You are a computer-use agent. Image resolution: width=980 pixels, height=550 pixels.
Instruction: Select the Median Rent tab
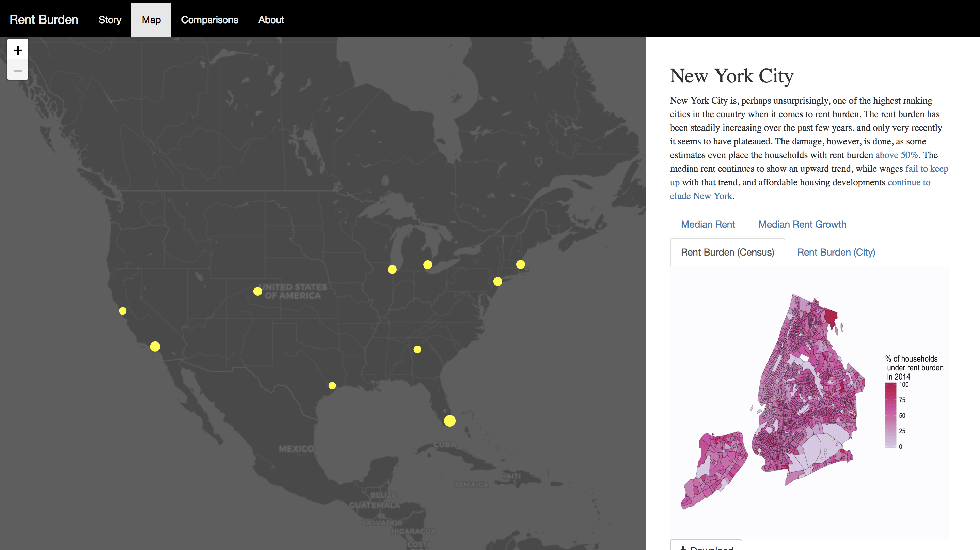[707, 224]
